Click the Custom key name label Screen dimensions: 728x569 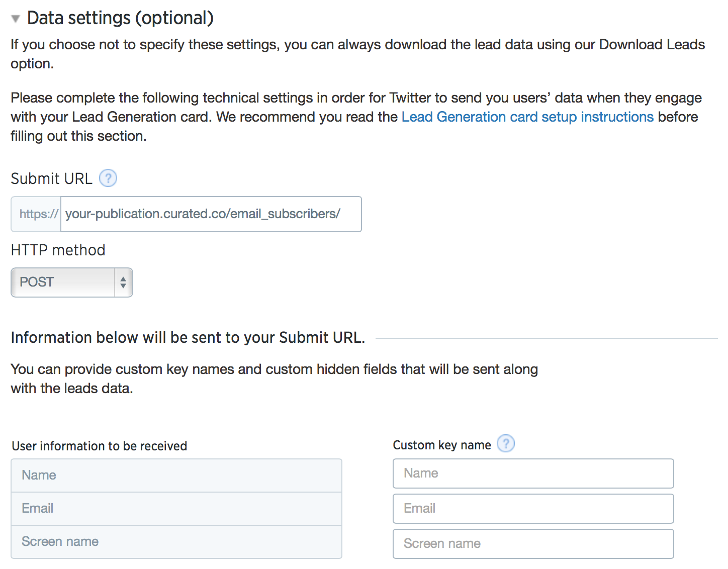441,445
